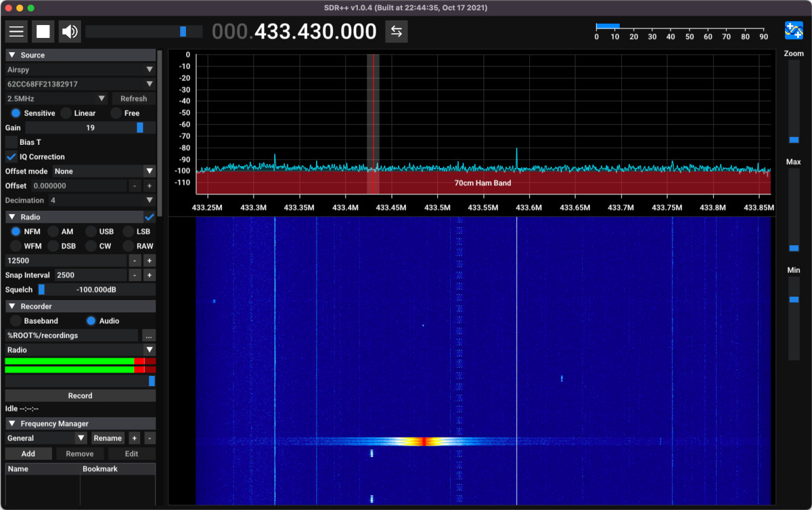The width and height of the screenshot is (812, 510).
Task: Add new list with plus button
Action: pyautogui.click(x=135, y=438)
